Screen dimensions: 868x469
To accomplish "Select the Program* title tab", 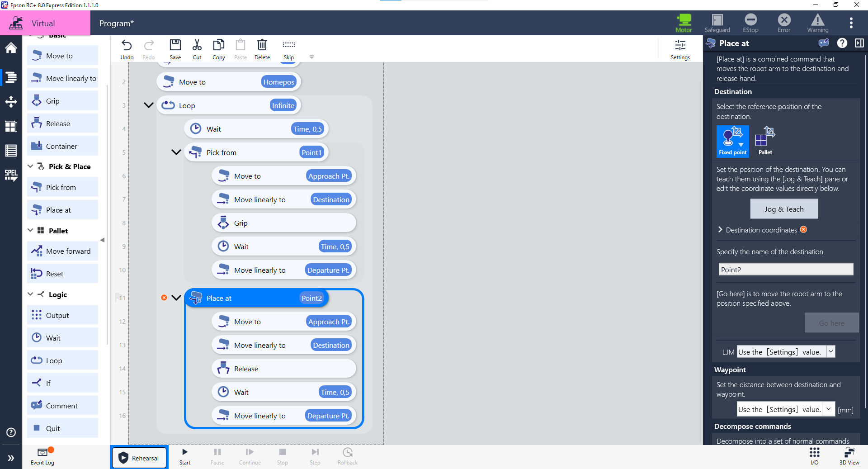I will [x=117, y=23].
